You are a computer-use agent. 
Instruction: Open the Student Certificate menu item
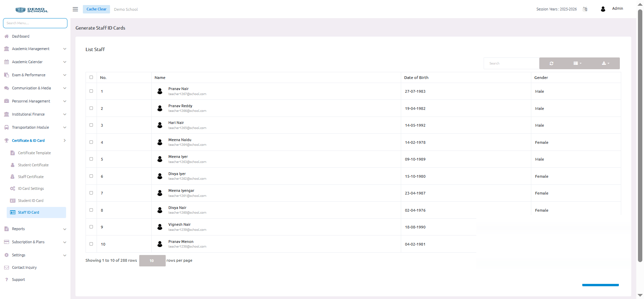coord(33,165)
